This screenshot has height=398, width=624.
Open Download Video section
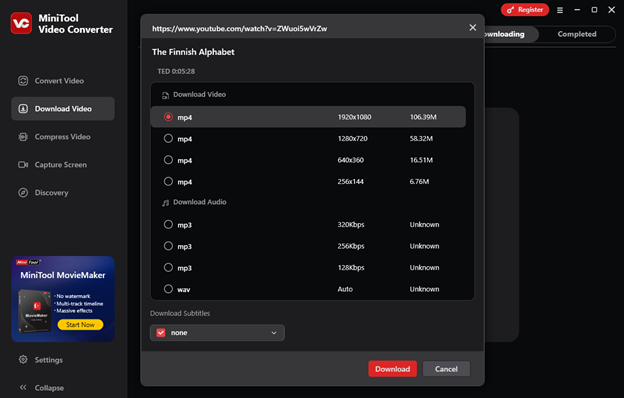click(63, 109)
